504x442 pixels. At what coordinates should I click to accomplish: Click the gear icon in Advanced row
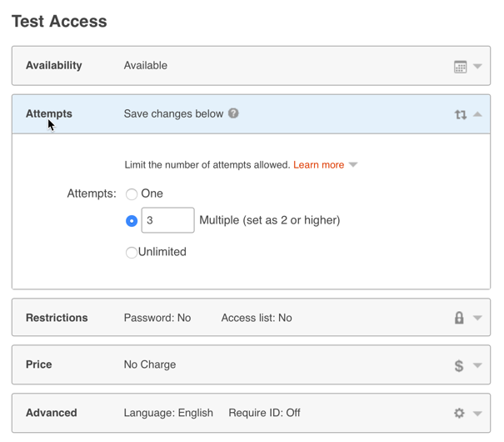[x=459, y=413]
